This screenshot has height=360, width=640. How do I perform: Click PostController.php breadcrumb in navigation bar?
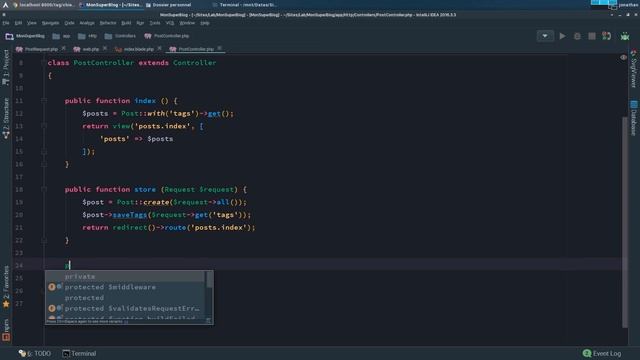tap(167, 36)
